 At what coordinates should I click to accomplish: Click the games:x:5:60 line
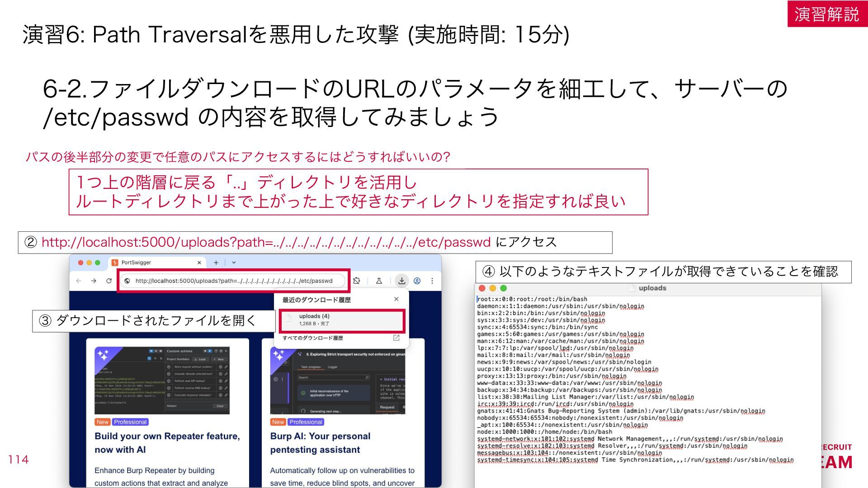[561, 334]
